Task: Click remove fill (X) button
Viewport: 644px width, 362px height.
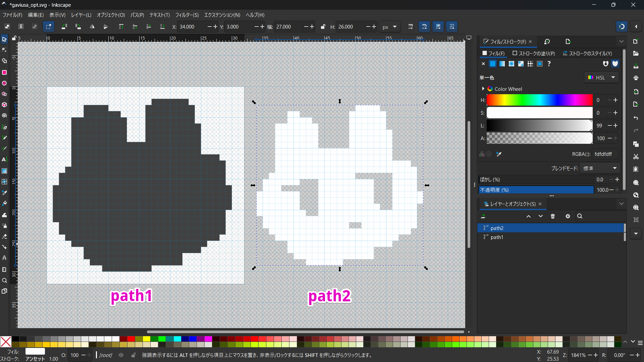Action: click(x=483, y=64)
